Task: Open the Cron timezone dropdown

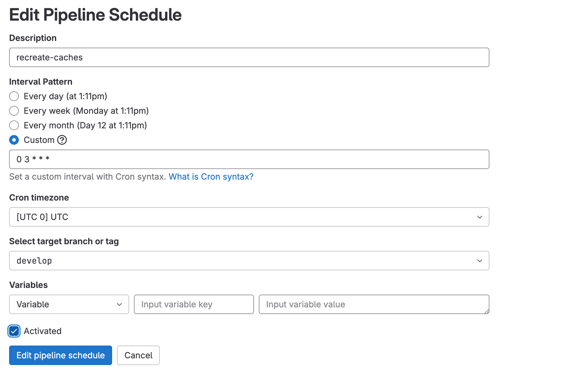Action: point(249,217)
